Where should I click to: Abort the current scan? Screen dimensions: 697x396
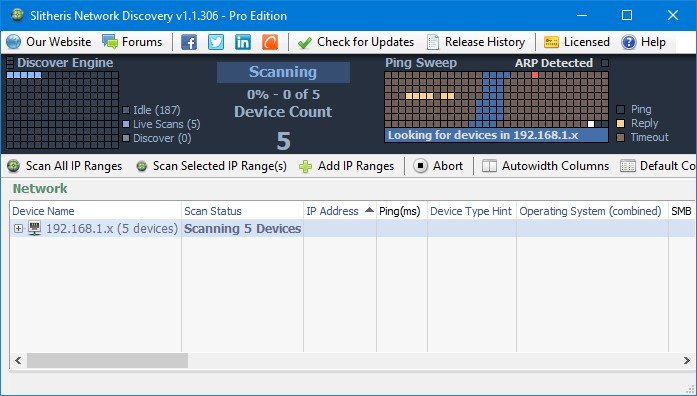448,166
